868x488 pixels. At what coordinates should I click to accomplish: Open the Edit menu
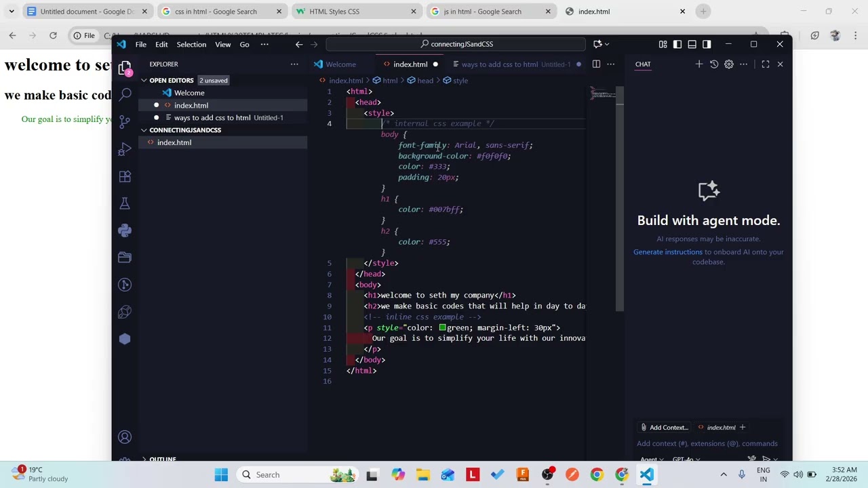tap(161, 44)
